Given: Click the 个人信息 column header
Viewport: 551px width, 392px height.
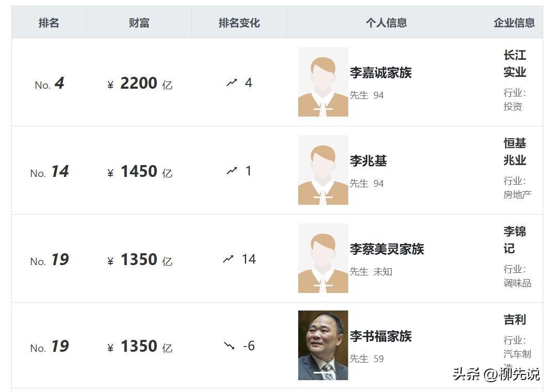Looking at the screenshot, I should [x=386, y=23].
